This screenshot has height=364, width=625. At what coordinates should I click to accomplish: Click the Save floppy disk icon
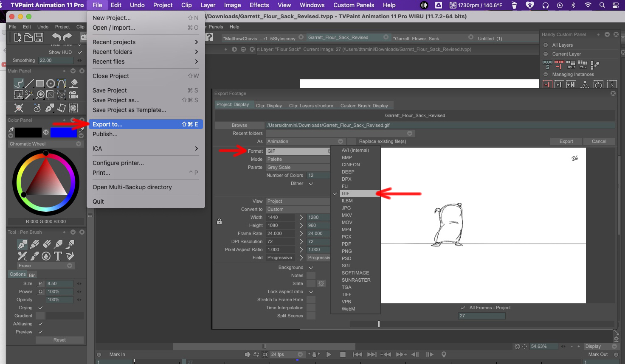[x=39, y=37]
